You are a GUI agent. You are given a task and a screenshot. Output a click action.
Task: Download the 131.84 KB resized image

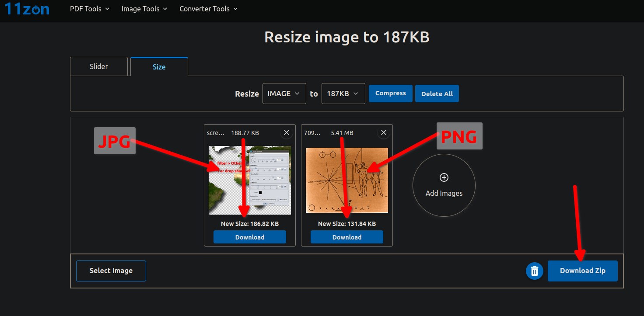point(347,237)
